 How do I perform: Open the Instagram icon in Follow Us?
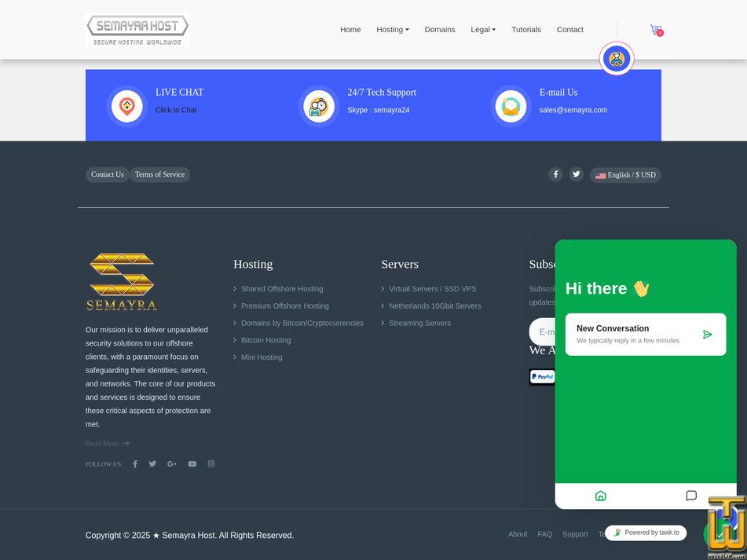[211, 464]
